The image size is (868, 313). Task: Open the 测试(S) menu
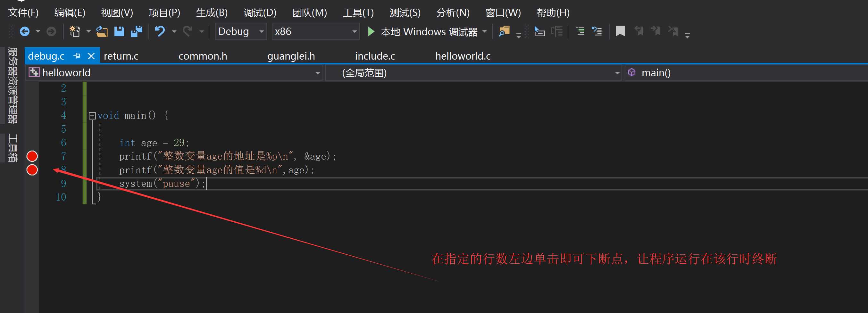click(405, 13)
